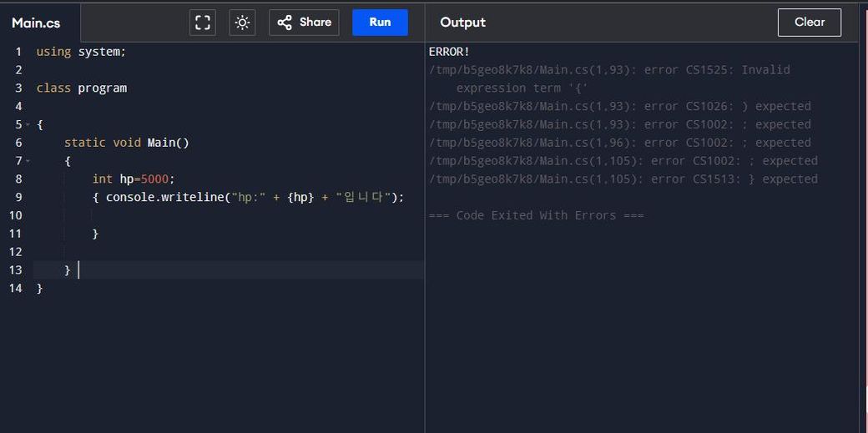Image resolution: width=868 pixels, height=433 pixels.
Task: Select the Output panel header
Action: click(x=462, y=23)
